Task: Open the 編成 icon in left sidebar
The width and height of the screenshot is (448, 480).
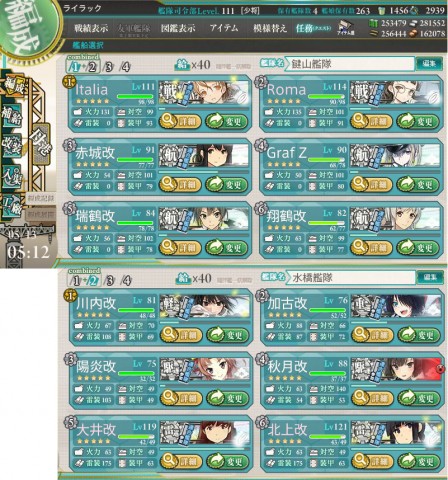Action: 14,86
